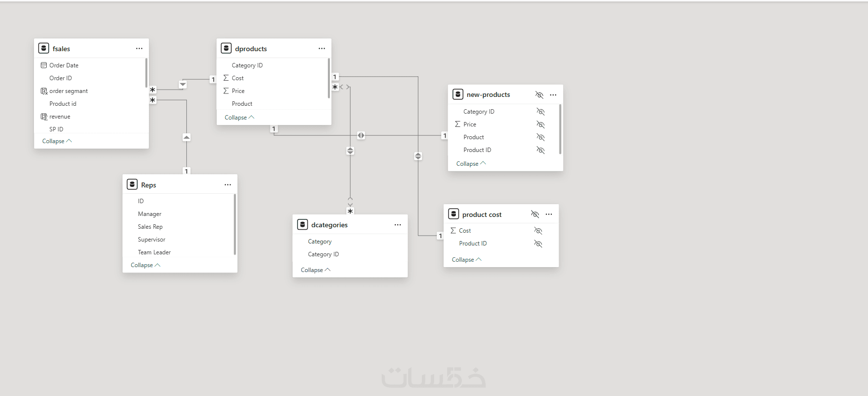Toggle visibility of the product cost table
The image size is (868, 396).
point(535,214)
